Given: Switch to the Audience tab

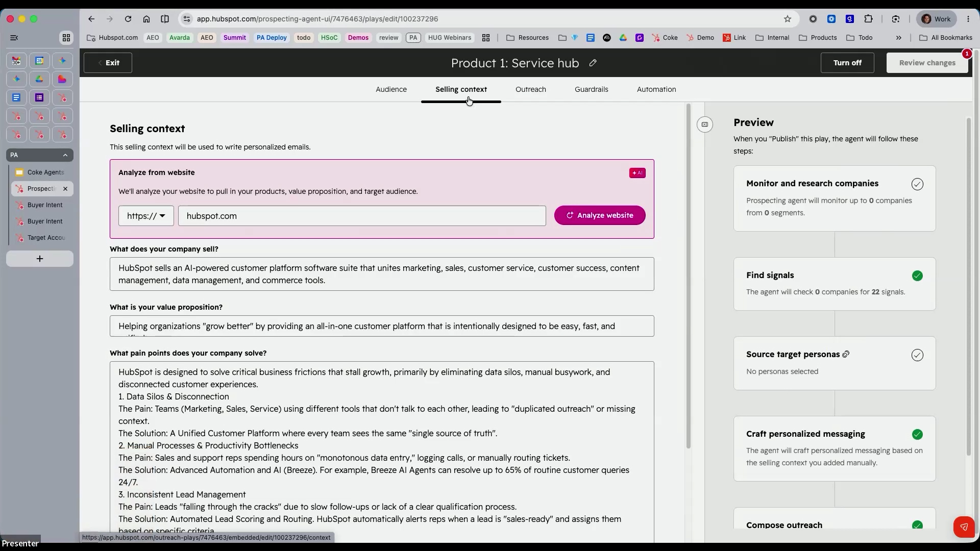Looking at the screenshot, I should pyautogui.click(x=391, y=89).
